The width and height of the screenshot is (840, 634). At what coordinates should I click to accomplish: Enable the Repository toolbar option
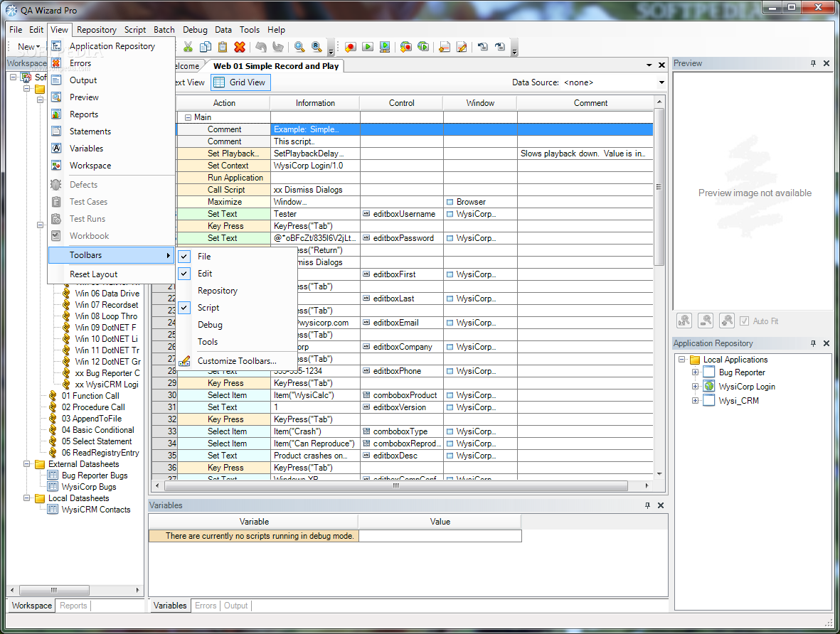tap(217, 291)
